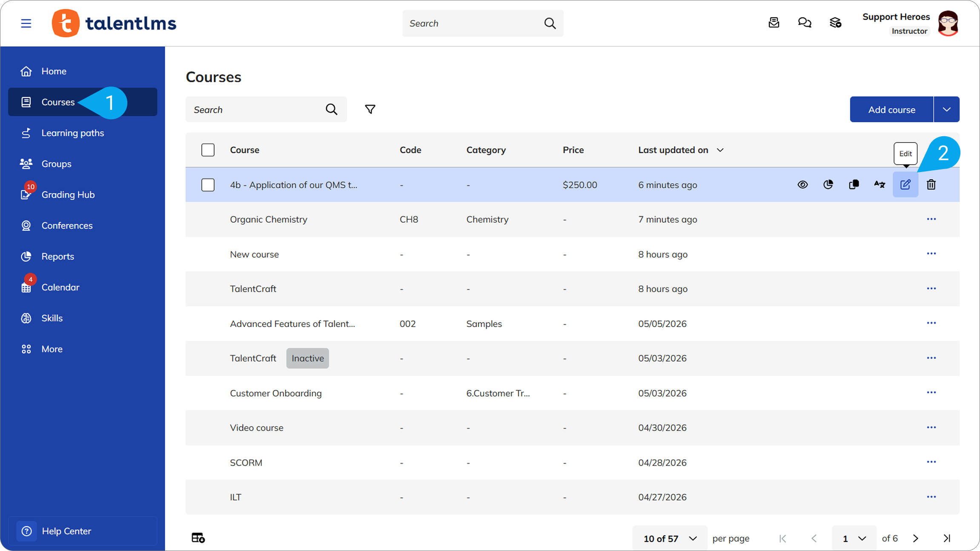
Task: Open Groups in sidebar
Action: coord(83,164)
